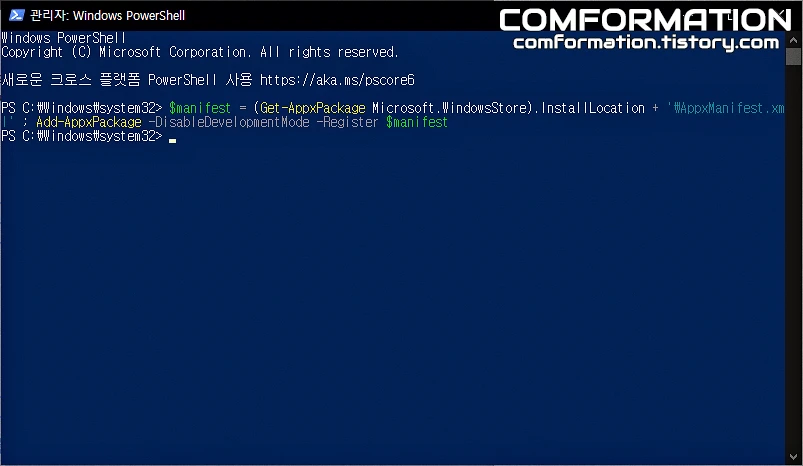The width and height of the screenshot is (803, 466).
Task: Click the -Register parameter text
Action: 347,122
